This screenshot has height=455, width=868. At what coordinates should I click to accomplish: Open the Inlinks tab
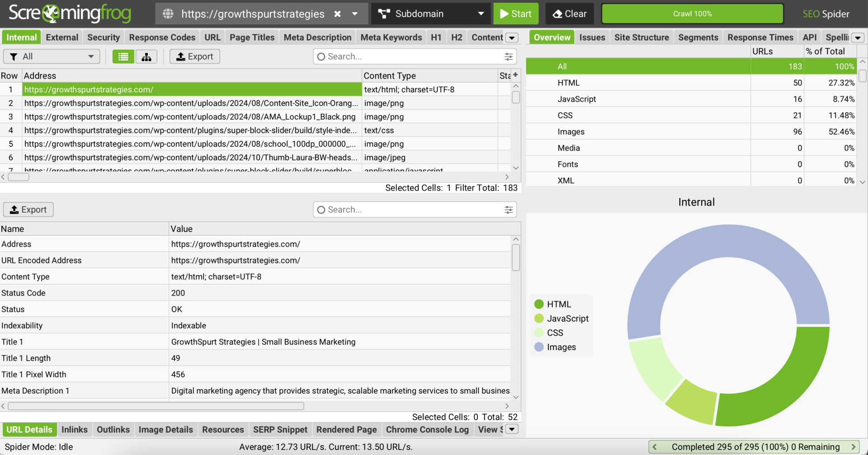[75, 430]
